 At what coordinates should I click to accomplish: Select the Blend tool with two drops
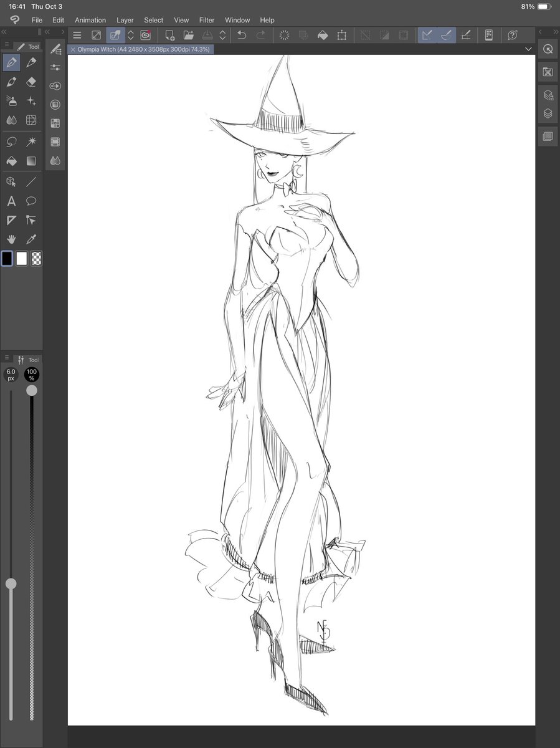[11, 120]
